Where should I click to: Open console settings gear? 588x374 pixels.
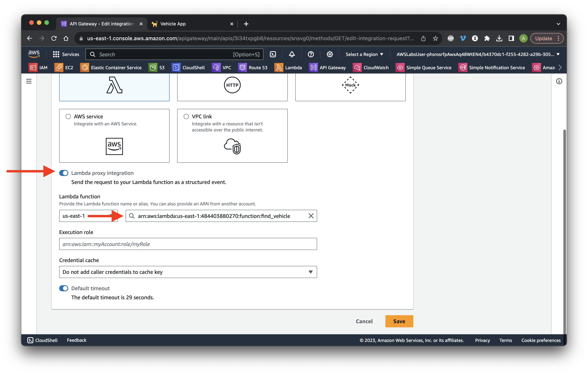[x=330, y=54]
